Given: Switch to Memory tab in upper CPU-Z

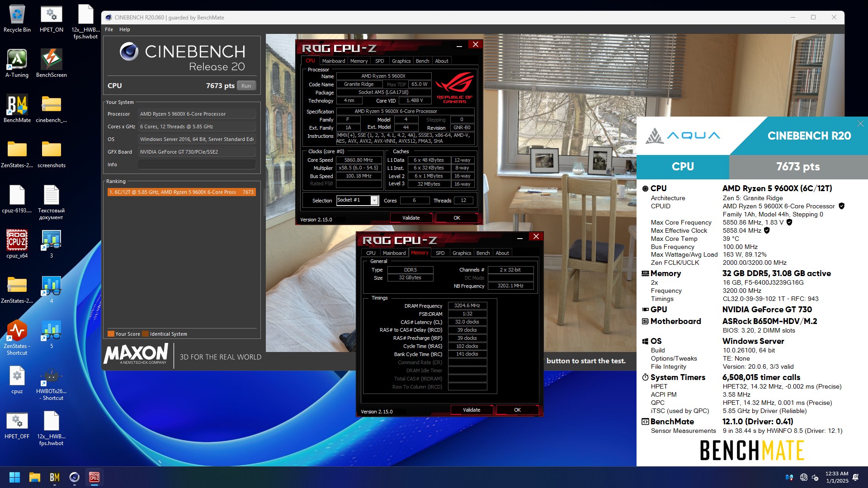Looking at the screenshot, I should click(359, 61).
